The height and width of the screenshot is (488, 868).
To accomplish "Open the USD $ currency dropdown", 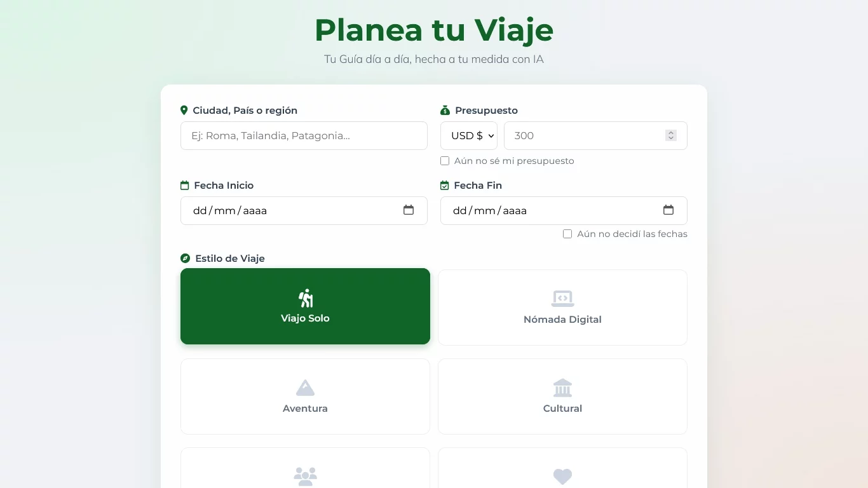I will point(469,135).
